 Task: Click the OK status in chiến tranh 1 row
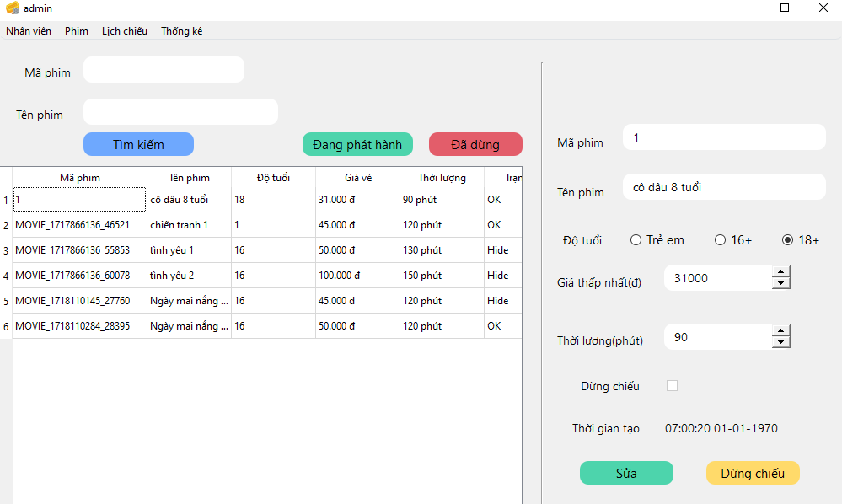click(502, 225)
